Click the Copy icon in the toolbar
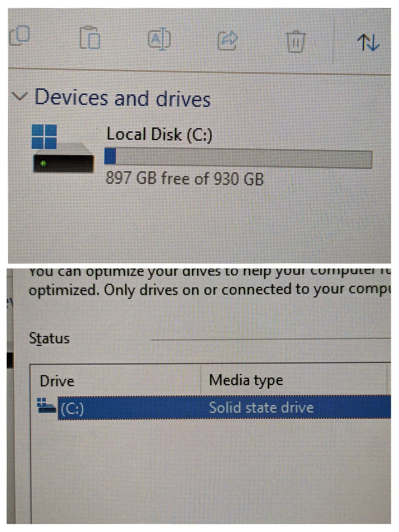Image resolution: width=399 pixels, height=532 pixels. point(19,36)
